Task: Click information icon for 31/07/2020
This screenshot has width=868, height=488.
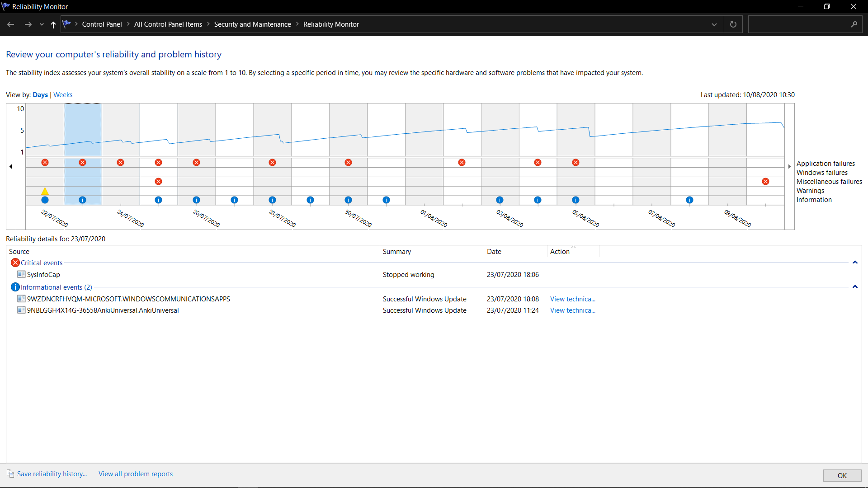Action: click(x=386, y=200)
